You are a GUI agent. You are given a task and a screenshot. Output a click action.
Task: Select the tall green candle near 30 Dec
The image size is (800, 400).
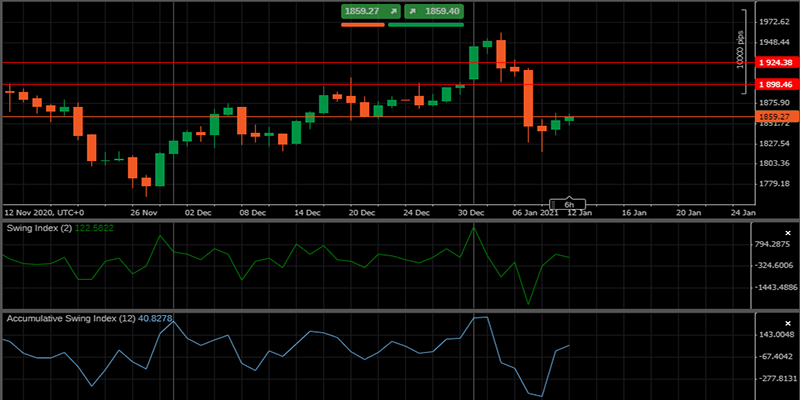473,63
